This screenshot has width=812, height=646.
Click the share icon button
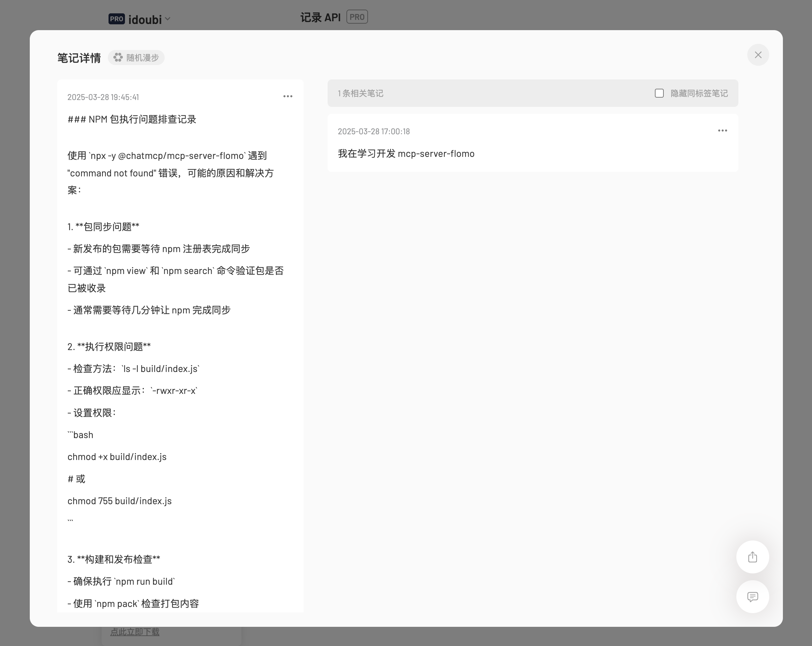752,557
